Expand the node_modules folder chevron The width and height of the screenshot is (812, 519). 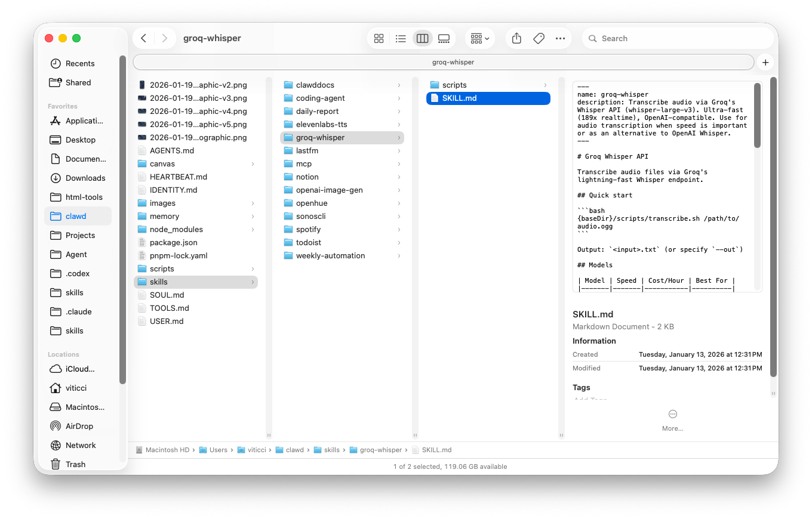[x=253, y=230]
